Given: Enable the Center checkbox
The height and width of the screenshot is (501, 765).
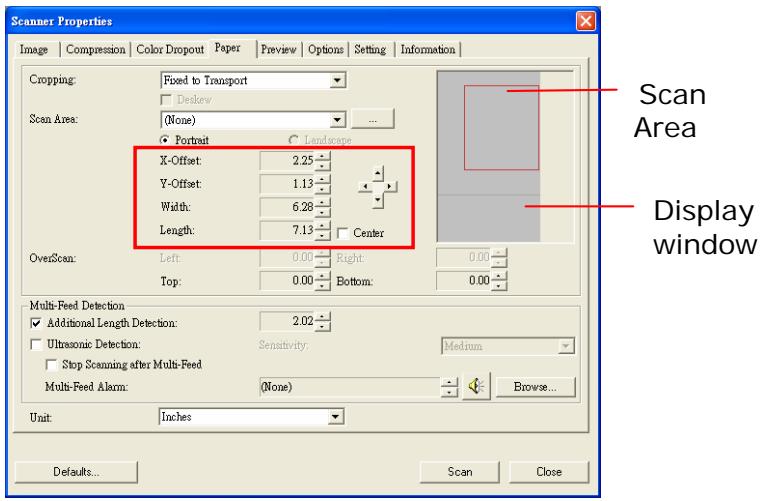Looking at the screenshot, I should (341, 234).
